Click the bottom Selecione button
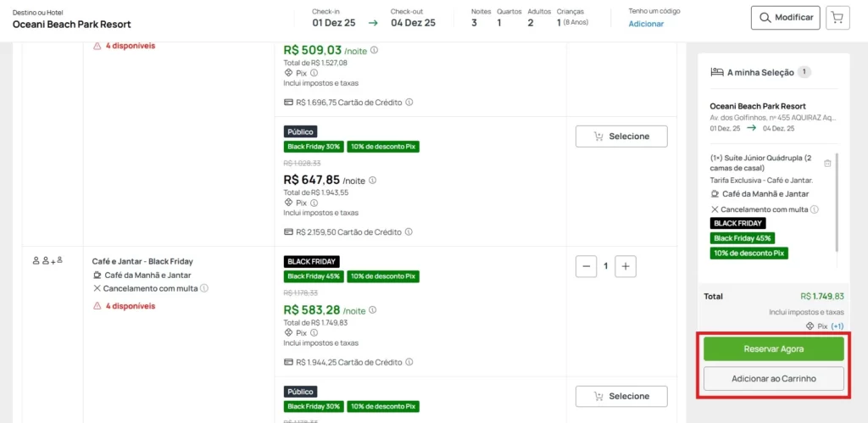 click(621, 396)
